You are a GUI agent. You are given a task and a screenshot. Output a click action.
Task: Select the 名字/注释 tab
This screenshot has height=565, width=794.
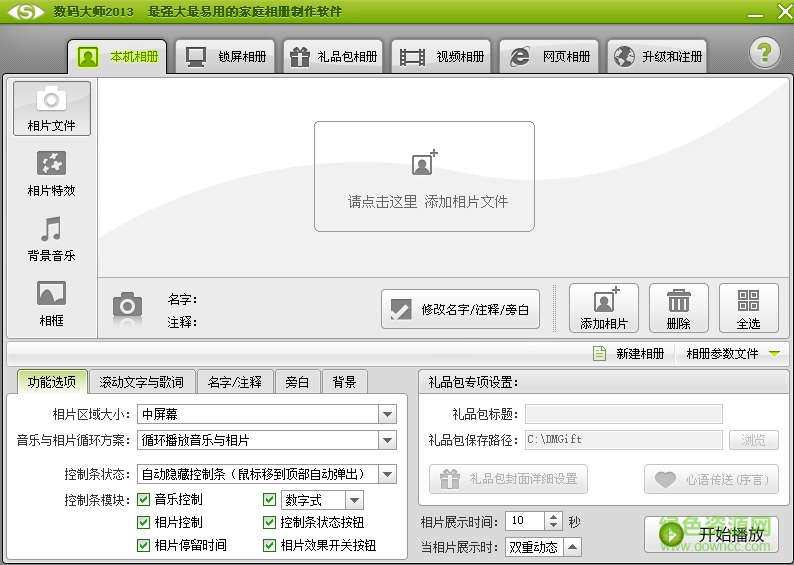(x=235, y=382)
